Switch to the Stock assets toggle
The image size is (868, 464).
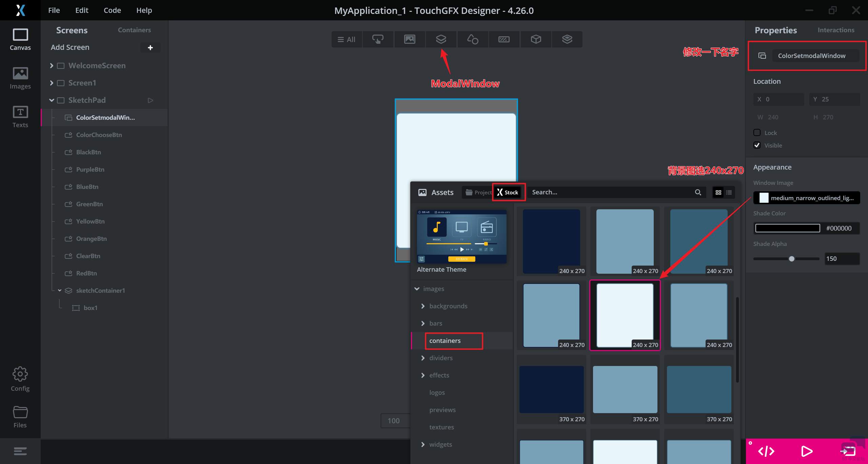pyautogui.click(x=508, y=192)
